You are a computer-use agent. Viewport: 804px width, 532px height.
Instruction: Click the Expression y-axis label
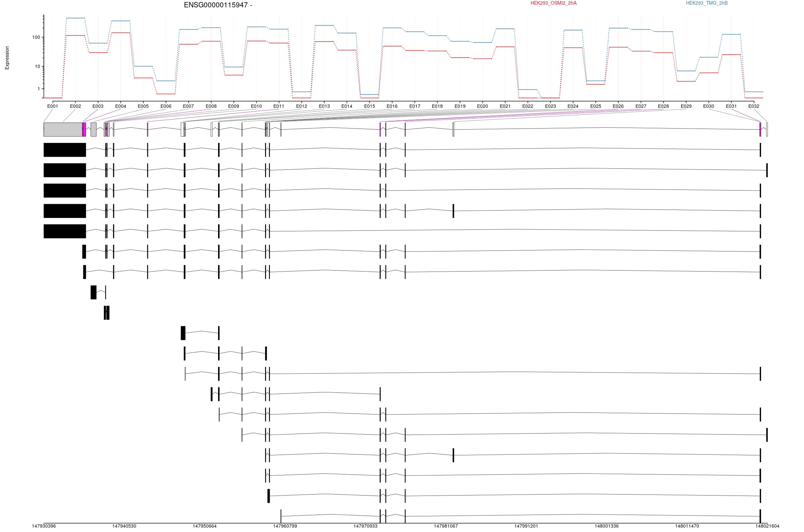click(x=7, y=58)
